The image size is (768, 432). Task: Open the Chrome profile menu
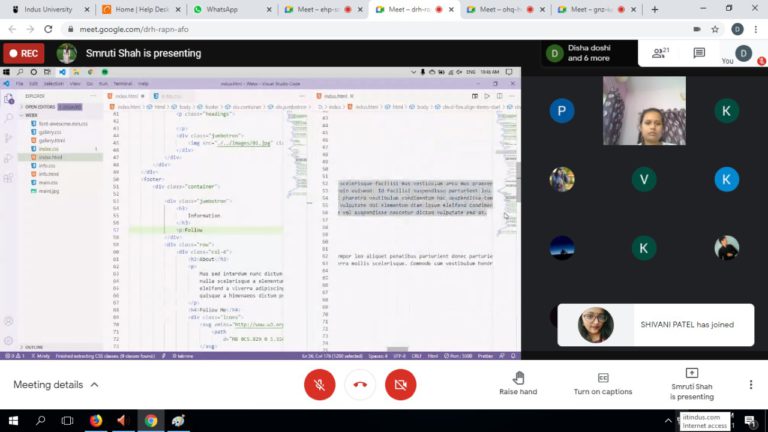click(x=737, y=29)
